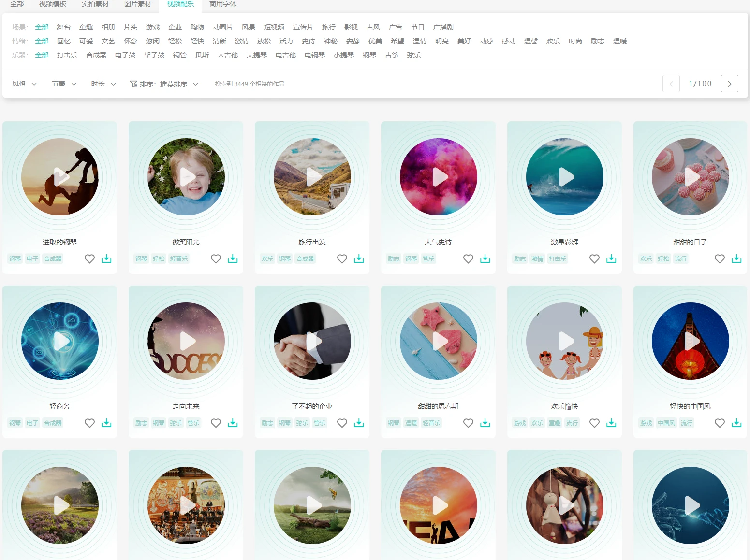The width and height of the screenshot is (750, 560).
Task: Filter instrument by 打击乐
Action: click(x=67, y=55)
